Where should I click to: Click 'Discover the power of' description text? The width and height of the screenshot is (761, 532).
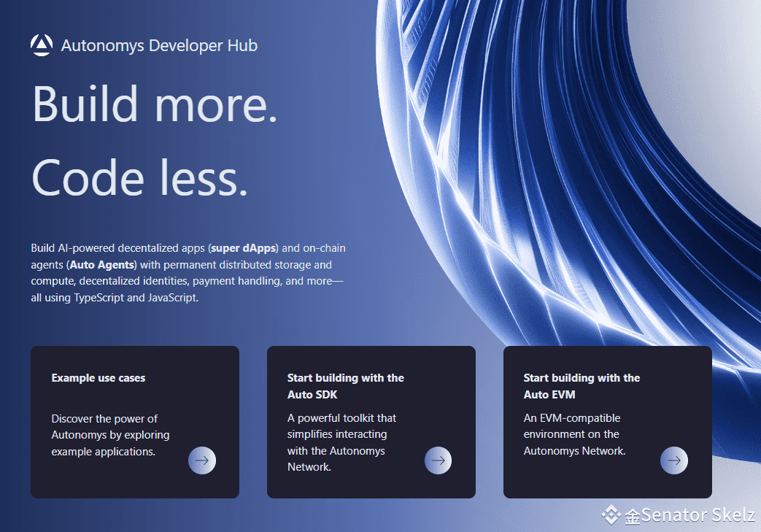pyautogui.click(x=104, y=419)
